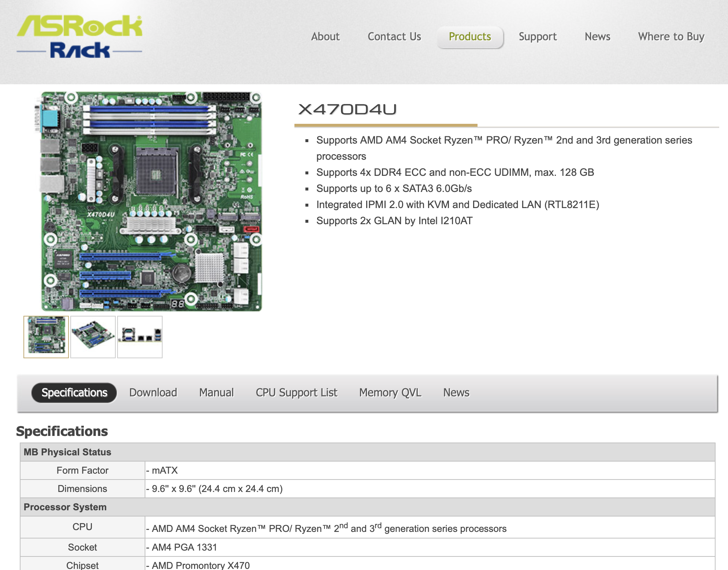This screenshot has width=728, height=570.
Task: Open the About menu item
Action: tap(325, 37)
